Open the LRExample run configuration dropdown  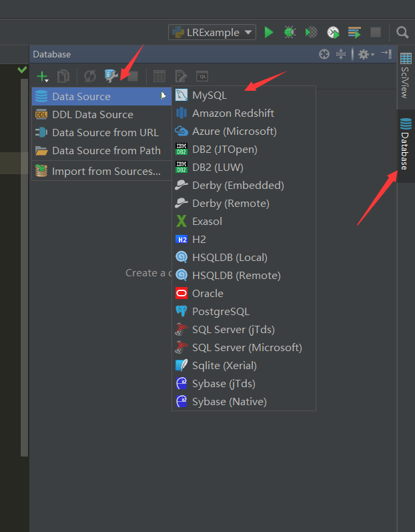click(x=212, y=32)
